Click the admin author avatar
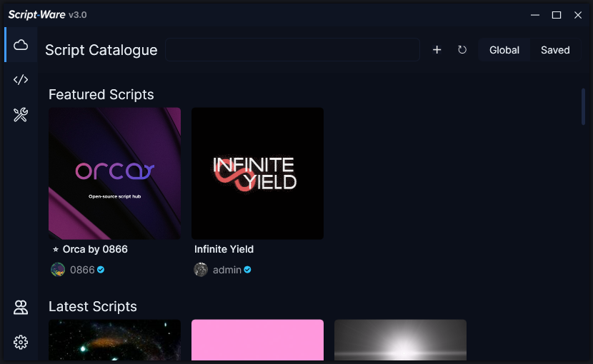 pyautogui.click(x=201, y=270)
